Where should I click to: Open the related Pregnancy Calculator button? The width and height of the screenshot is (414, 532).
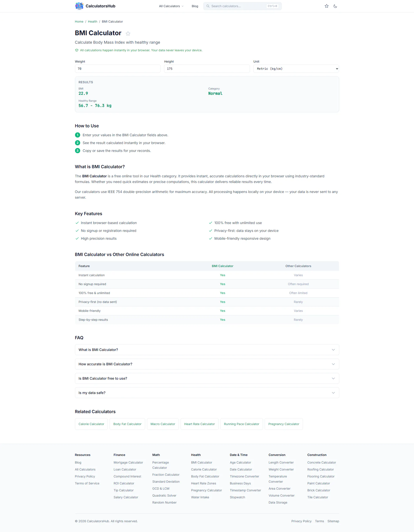(284, 424)
